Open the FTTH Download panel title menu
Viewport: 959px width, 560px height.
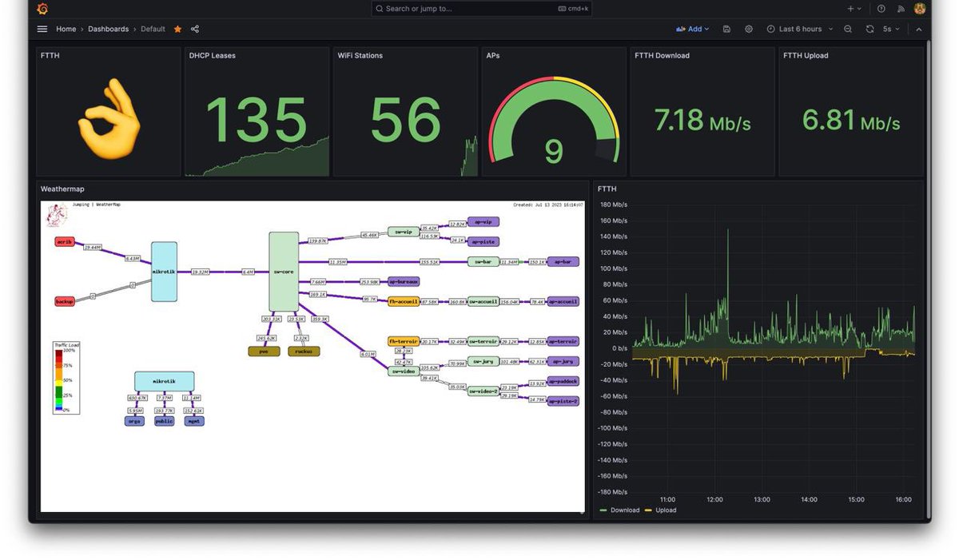[x=662, y=56]
